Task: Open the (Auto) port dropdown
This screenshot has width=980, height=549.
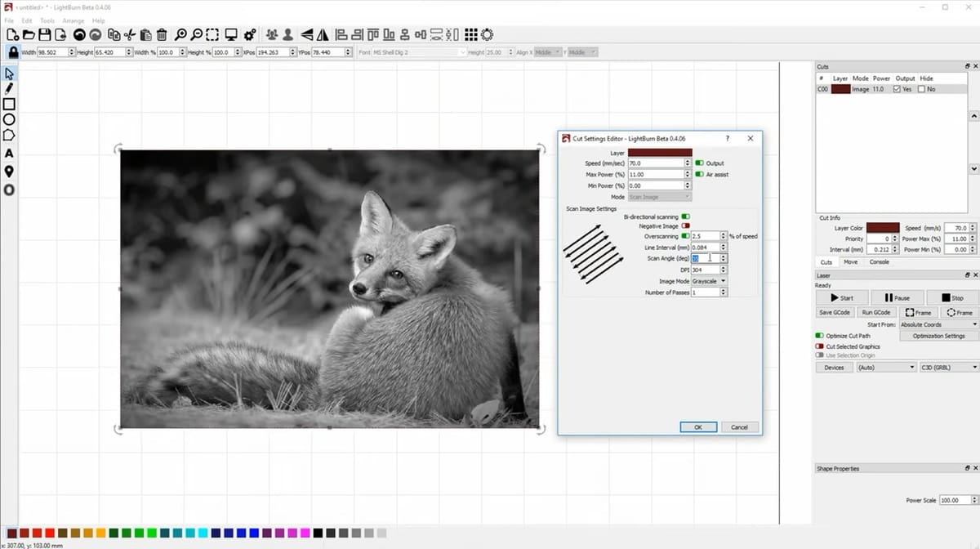Action: (885, 368)
